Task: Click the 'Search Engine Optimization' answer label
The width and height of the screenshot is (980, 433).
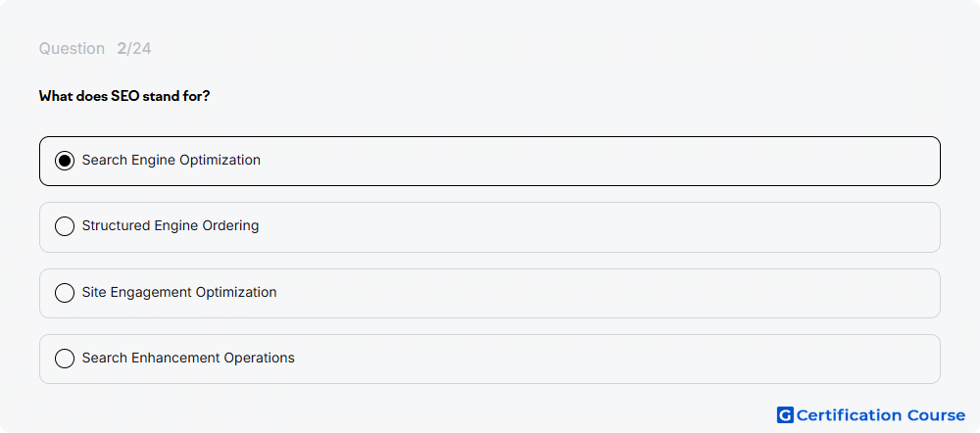Action: [x=171, y=160]
